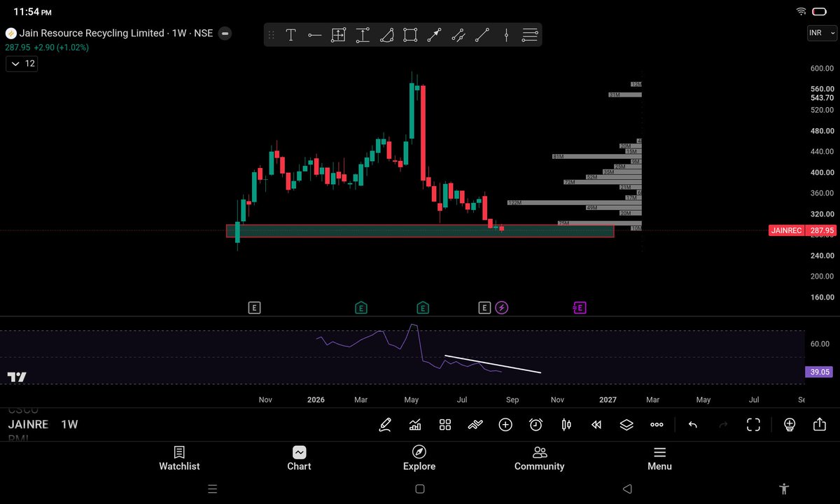
Task: Open the JAINRE symbol search
Action: click(x=28, y=424)
